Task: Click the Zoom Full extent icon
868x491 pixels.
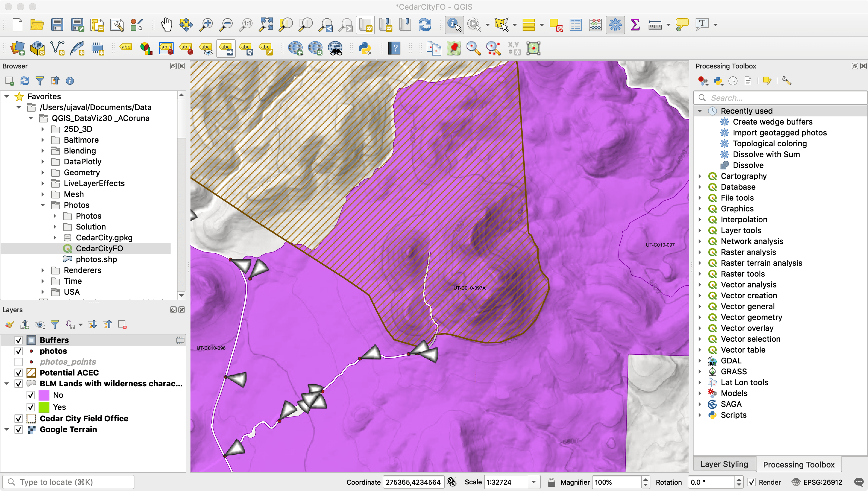Action: pyautogui.click(x=266, y=25)
